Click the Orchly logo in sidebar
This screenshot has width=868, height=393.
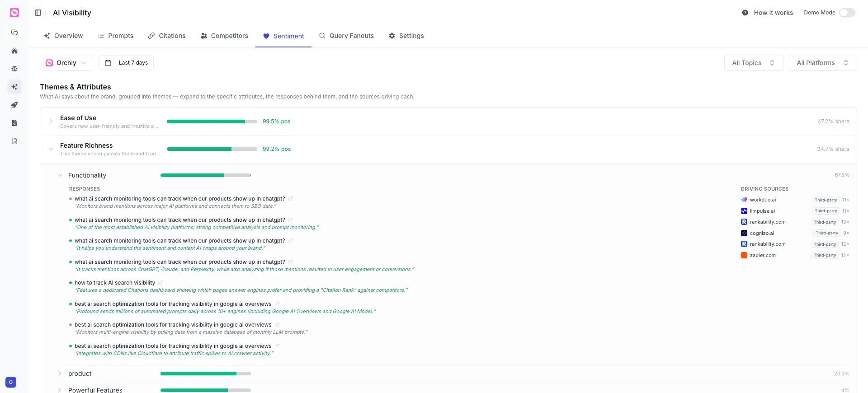click(14, 13)
